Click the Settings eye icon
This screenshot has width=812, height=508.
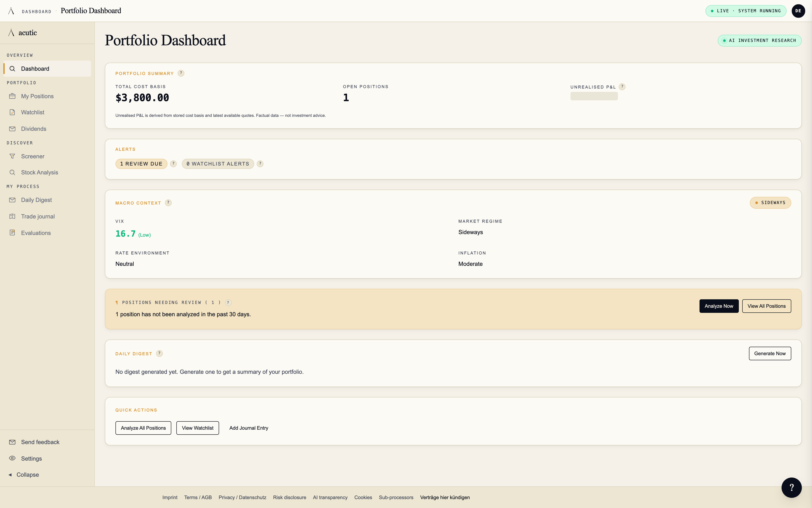click(x=12, y=458)
